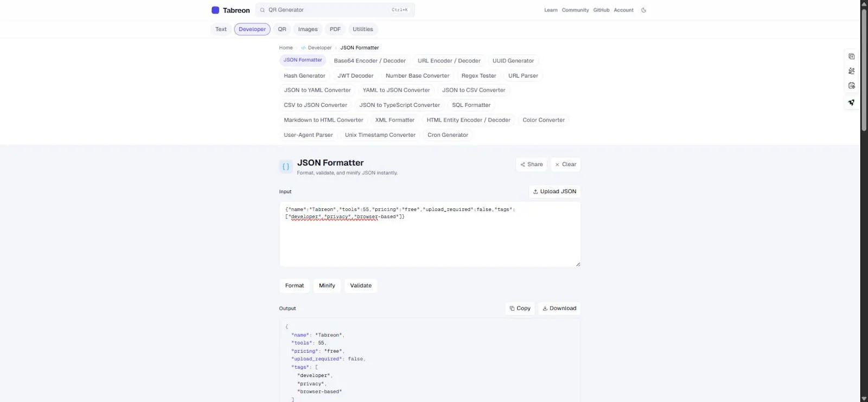This screenshot has width=868, height=402.
Task: Open the Learn link
Action: point(551,10)
